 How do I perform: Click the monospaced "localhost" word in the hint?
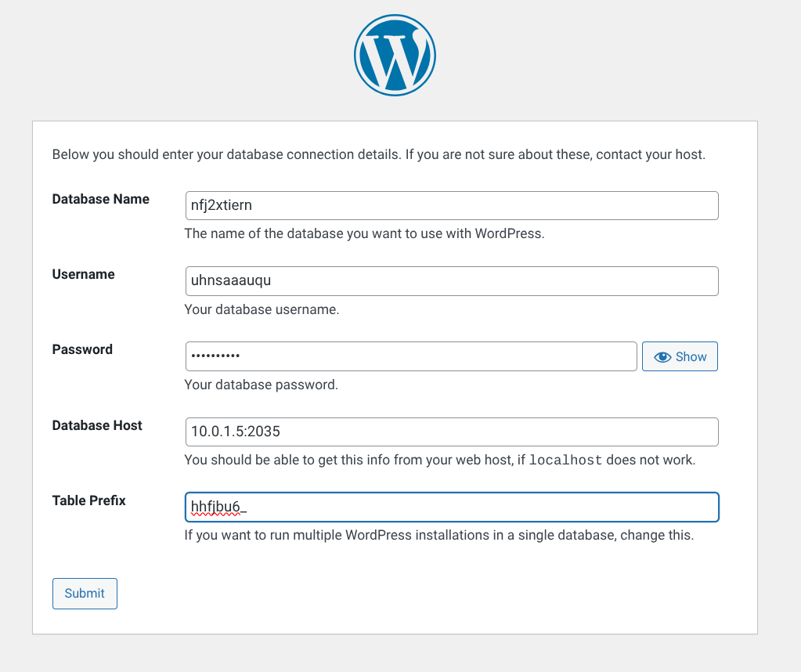coord(565,461)
